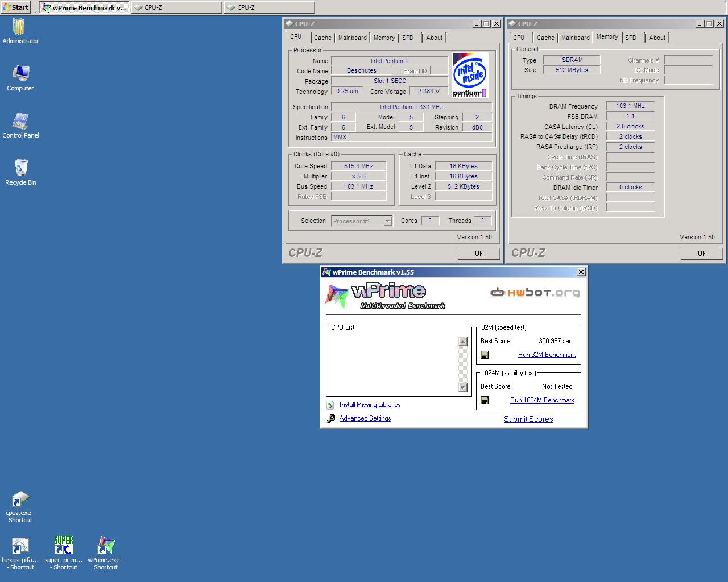Select the About tab in left CPU-Z window

tap(435, 38)
